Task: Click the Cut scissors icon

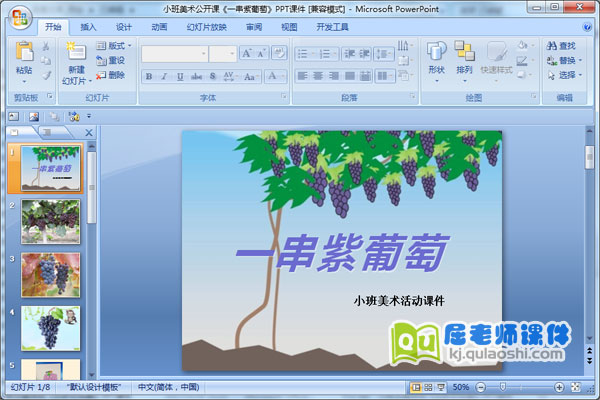Action: click(46, 46)
